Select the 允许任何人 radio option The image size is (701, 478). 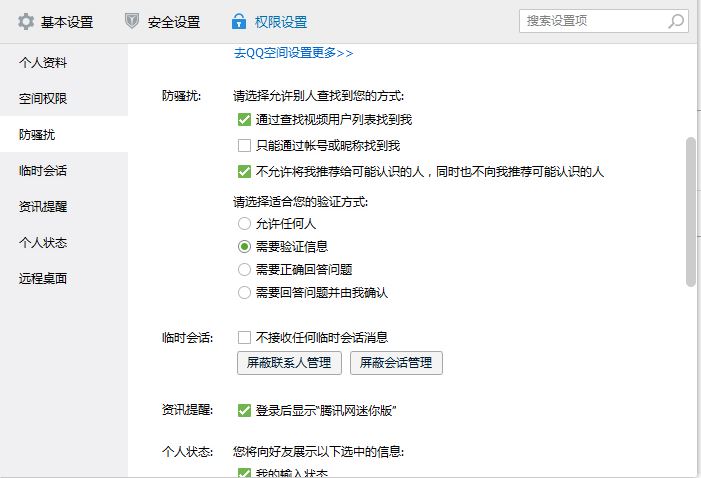(x=244, y=224)
